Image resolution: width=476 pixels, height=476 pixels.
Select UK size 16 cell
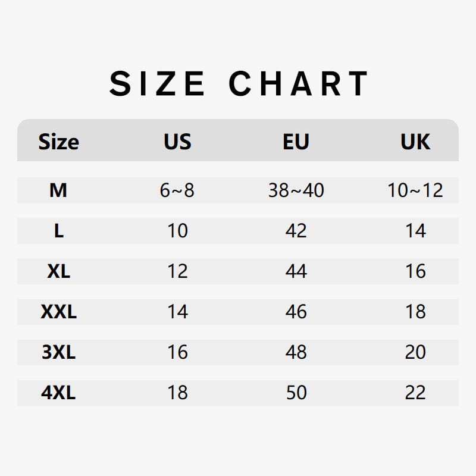(415, 271)
